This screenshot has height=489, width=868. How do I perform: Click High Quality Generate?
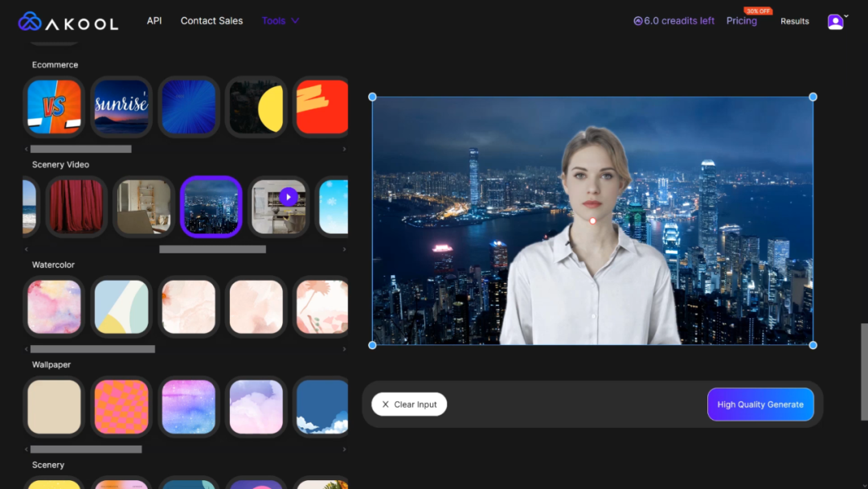pyautogui.click(x=760, y=405)
